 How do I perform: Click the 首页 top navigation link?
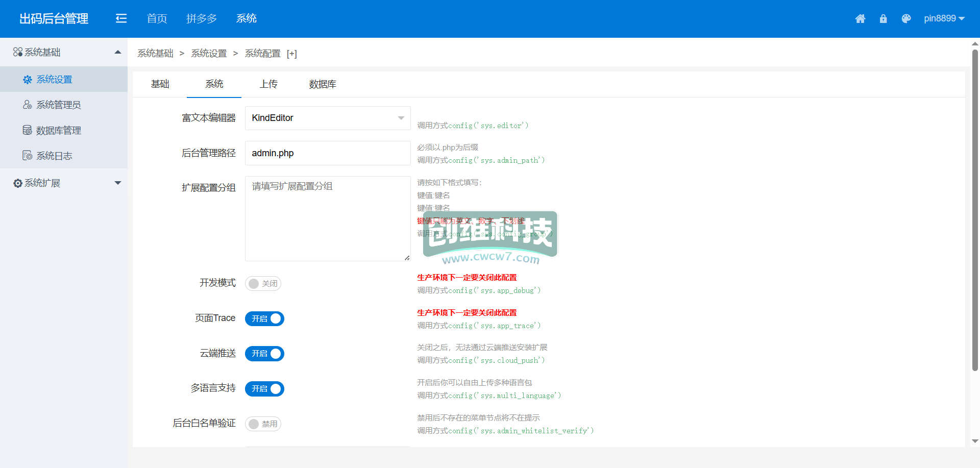[x=157, y=19]
